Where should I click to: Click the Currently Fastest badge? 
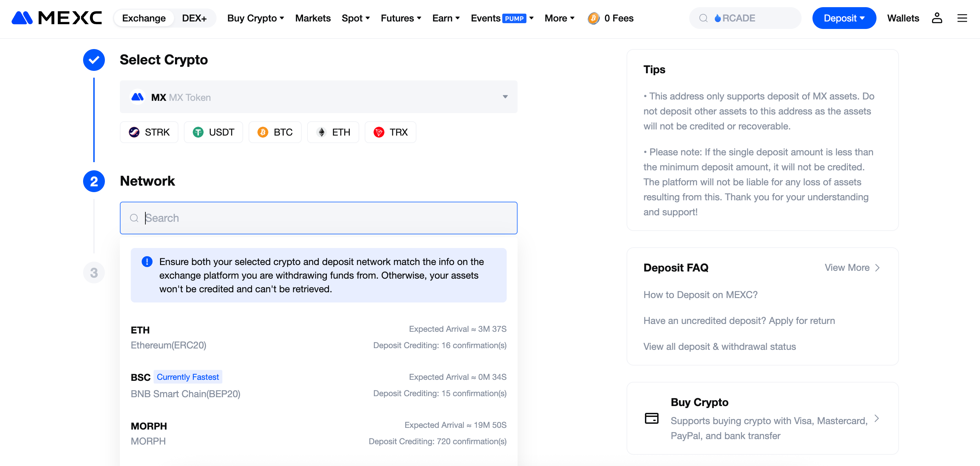(x=188, y=377)
